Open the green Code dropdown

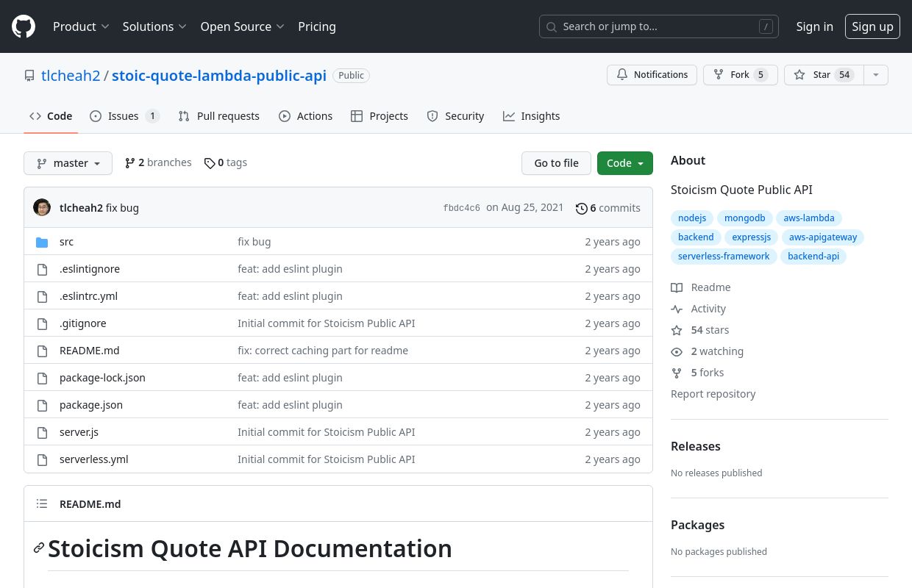(624, 163)
